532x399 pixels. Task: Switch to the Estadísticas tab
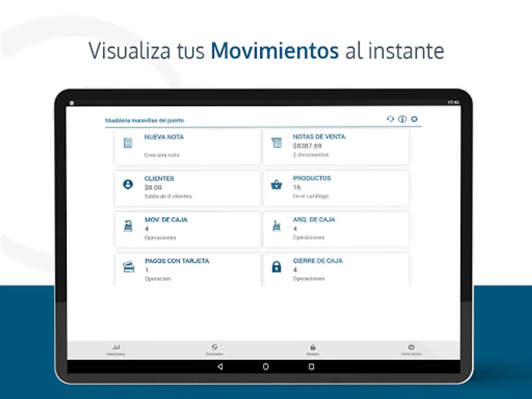click(116, 350)
